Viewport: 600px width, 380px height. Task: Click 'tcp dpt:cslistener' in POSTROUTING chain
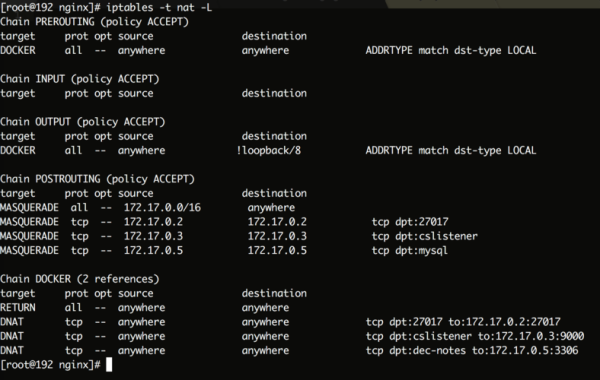point(425,236)
